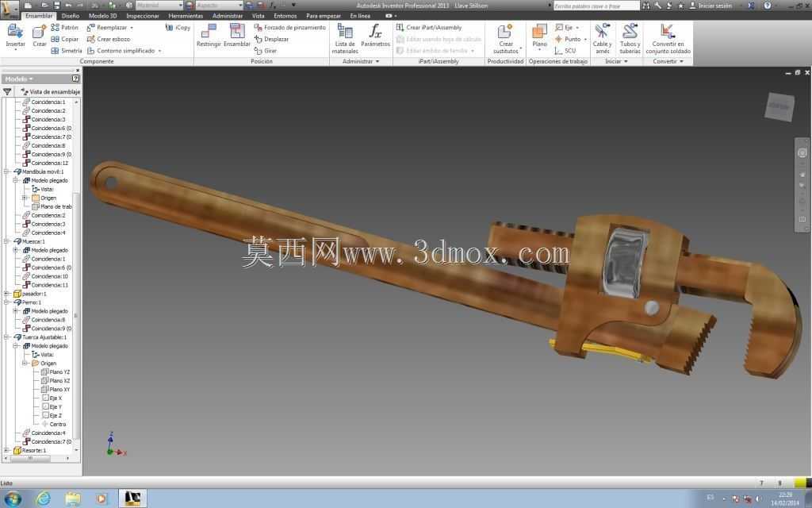Click Contorno simplificado tool
Image resolution: width=812 pixels, height=508 pixels.
[121, 51]
